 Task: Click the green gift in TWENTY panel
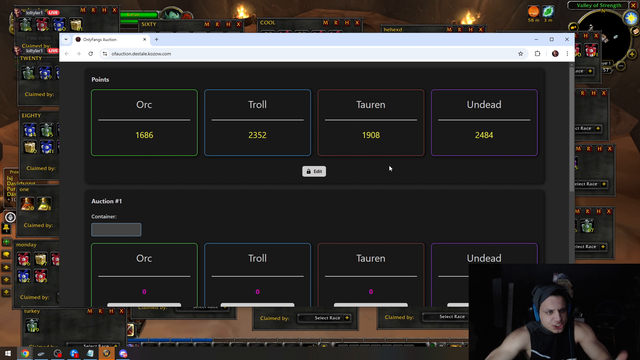click(28, 73)
